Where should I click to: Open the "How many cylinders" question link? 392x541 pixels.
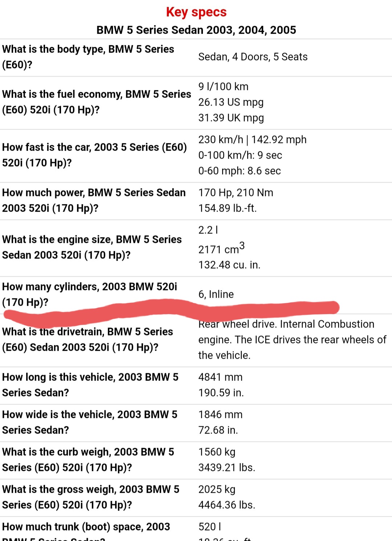click(x=89, y=294)
